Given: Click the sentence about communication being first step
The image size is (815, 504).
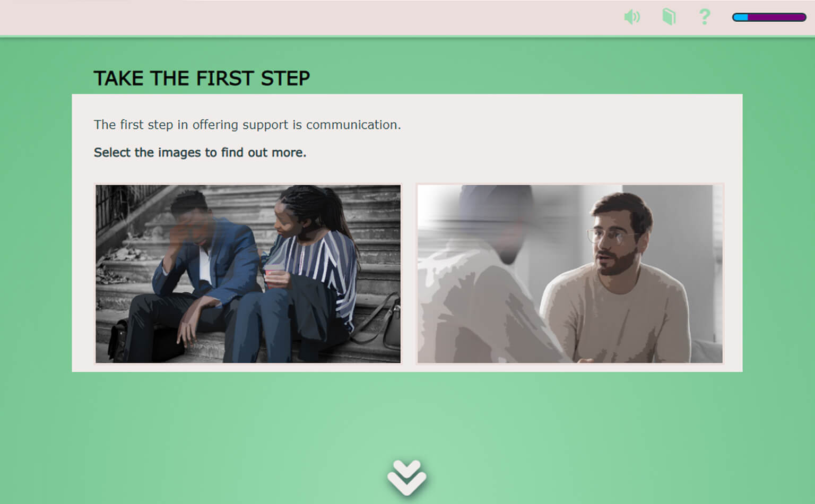Looking at the screenshot, I should [x=247, y=125].
